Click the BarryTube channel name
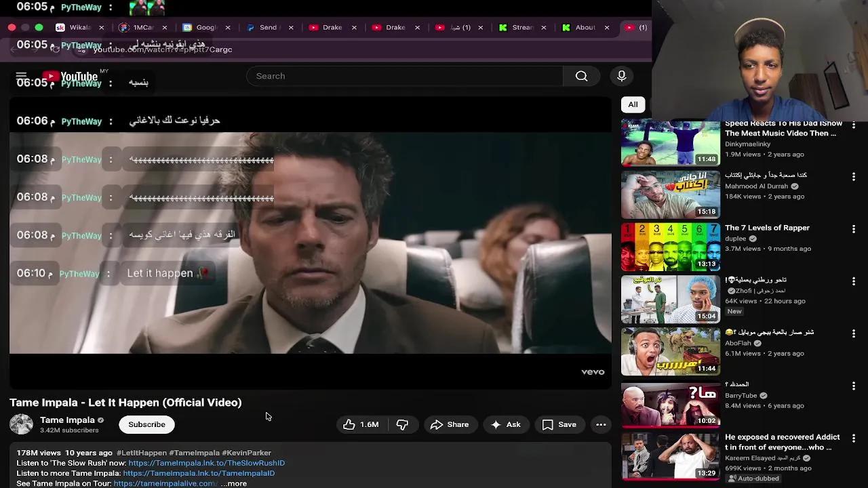 tap(741, 396)
